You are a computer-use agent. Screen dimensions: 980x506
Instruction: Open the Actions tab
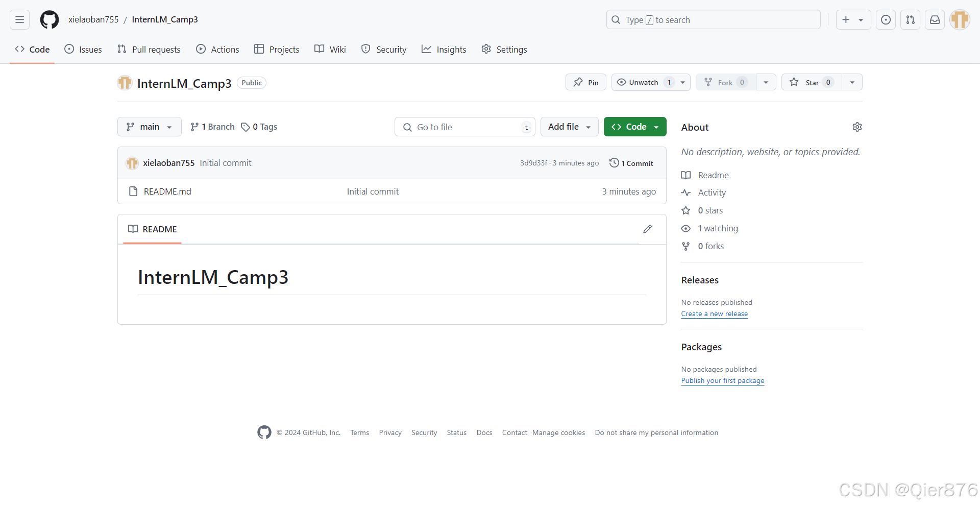coord(218,50)
